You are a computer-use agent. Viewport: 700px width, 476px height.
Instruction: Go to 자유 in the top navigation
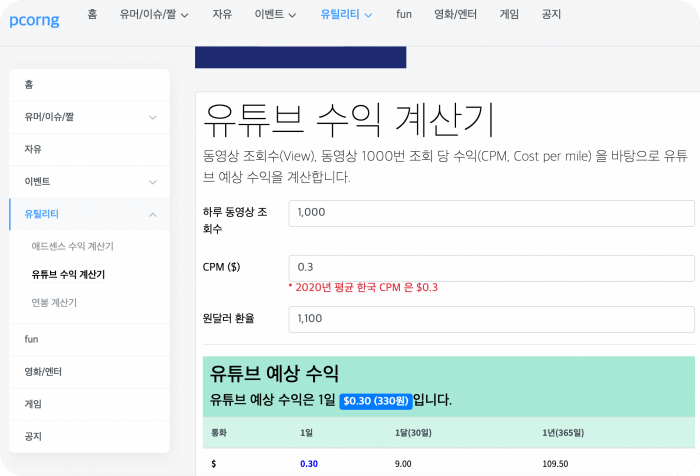[x=222, y=14]
